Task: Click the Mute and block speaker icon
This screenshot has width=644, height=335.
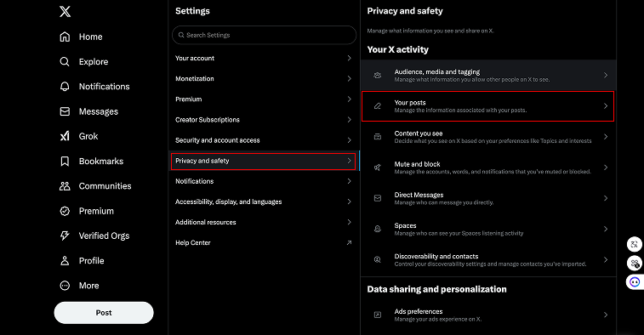Action: (378, 167)
